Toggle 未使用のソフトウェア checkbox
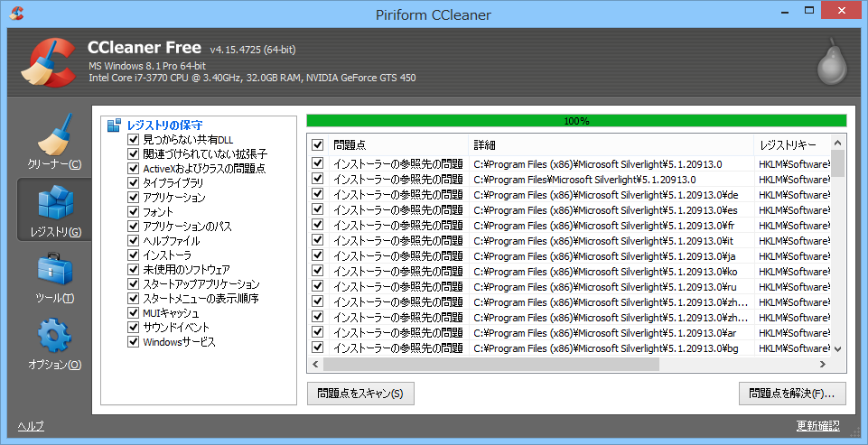868x445 pixels. 133,270
